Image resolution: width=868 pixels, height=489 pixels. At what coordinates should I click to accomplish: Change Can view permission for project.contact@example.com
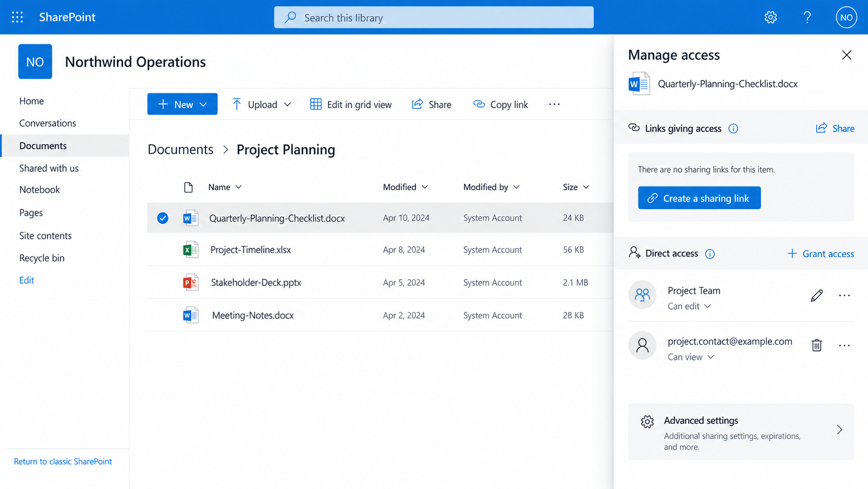point(690,357)
